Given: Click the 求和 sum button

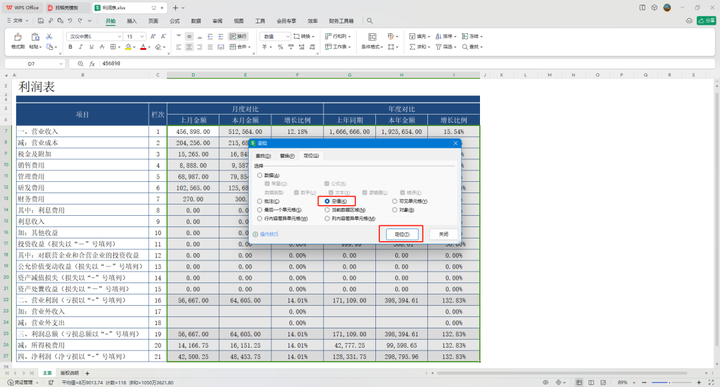Looking at the screenshot, I should [x=420, y=47].
